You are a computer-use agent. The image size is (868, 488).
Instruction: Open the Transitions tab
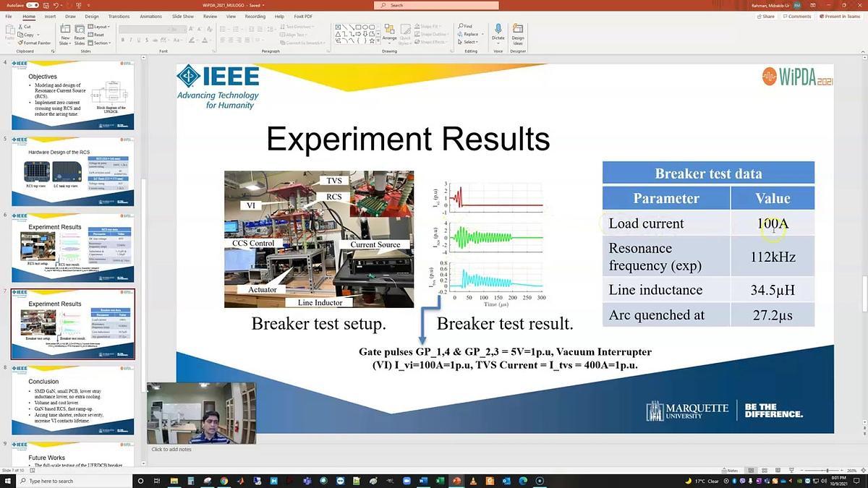click(119, 16)
